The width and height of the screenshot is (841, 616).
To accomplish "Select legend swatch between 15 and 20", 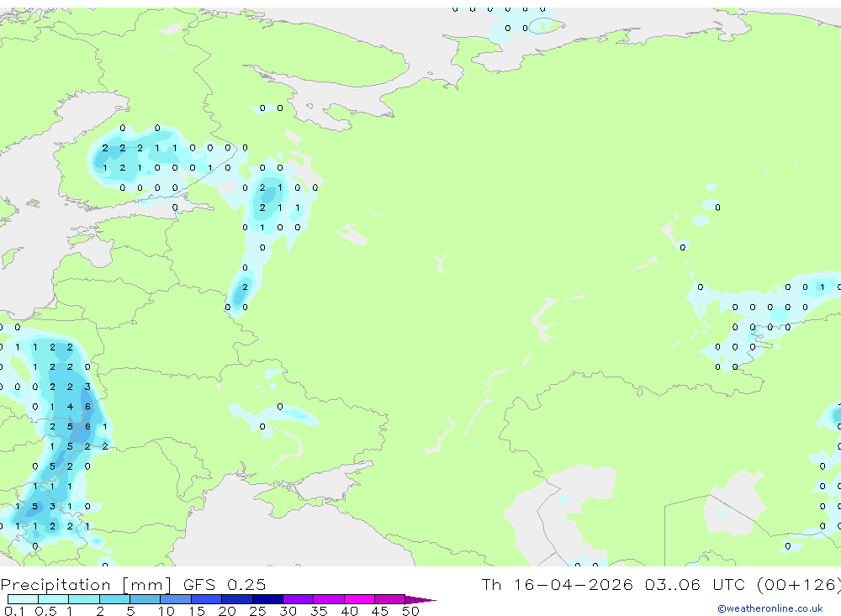I will click(206, 599).
